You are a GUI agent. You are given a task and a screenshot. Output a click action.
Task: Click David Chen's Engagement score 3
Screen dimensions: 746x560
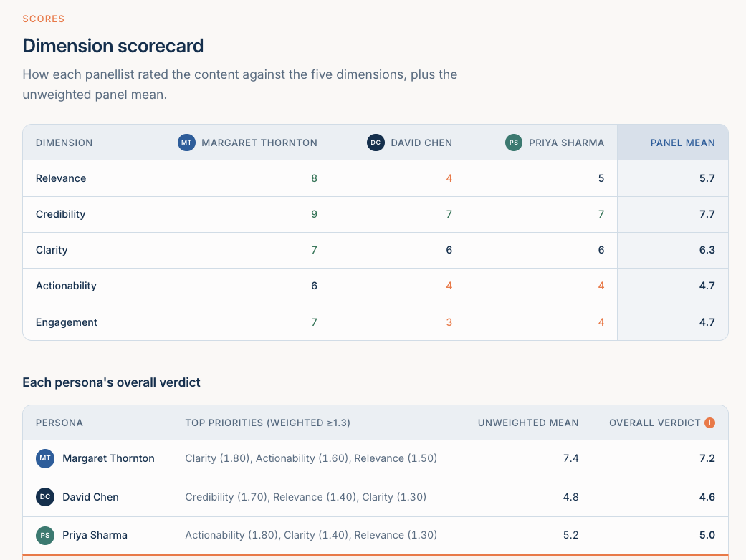click(x=449, y=322)
